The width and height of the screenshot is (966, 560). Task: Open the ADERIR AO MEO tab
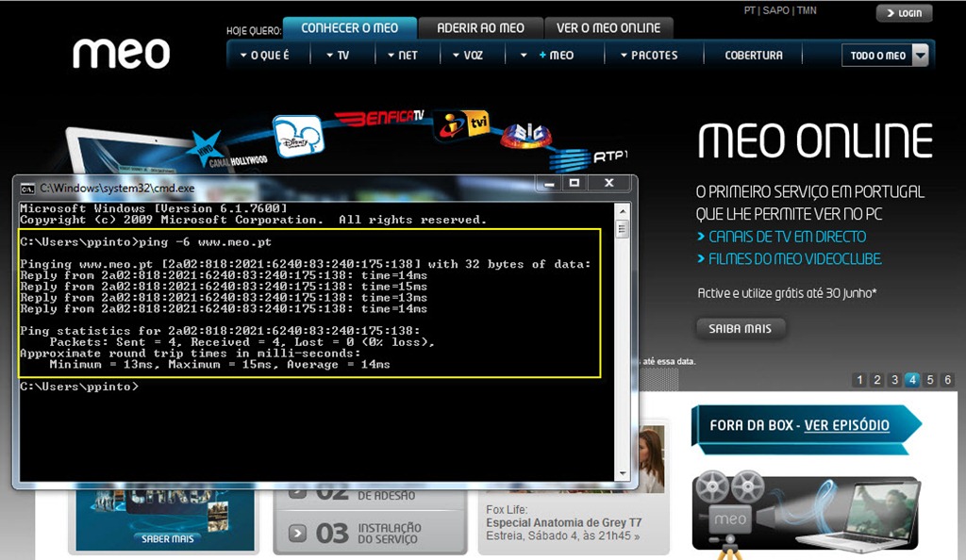pyautogui.click(x=480, y=27)
